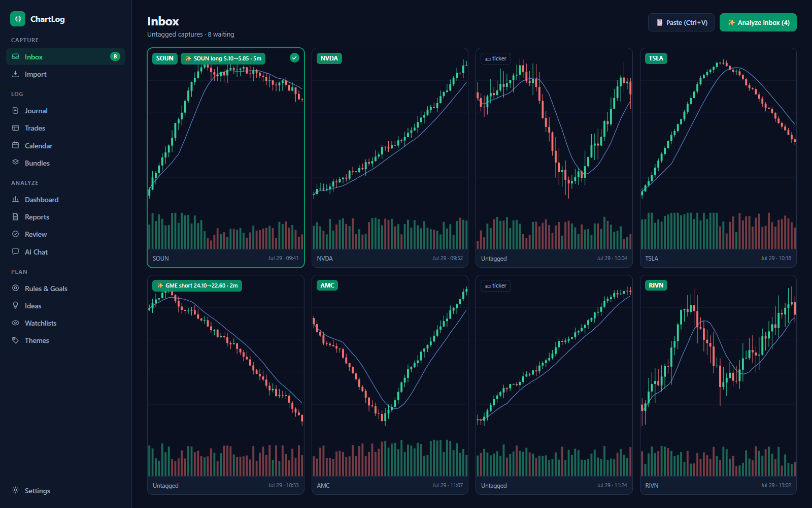Click the Ideas lightbulb icon
The image size is (812, 508).
pos(16,305)
